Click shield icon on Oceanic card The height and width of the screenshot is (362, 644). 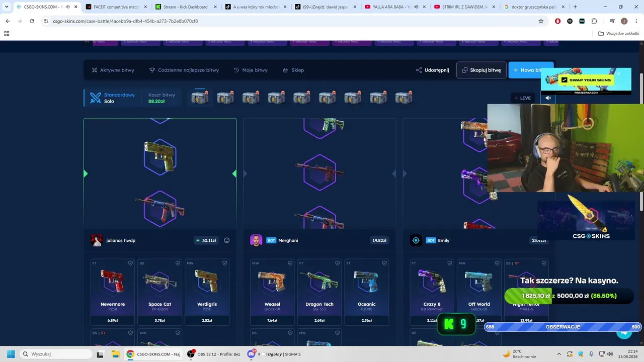pos(384,263)
